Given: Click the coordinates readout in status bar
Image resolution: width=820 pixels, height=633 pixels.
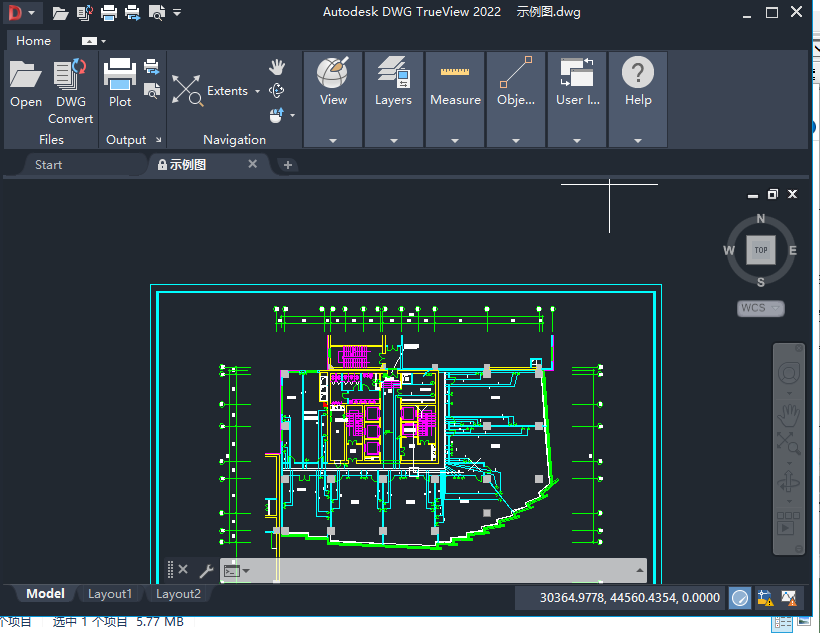Looking at the screenshot, I should click(630, 598).
